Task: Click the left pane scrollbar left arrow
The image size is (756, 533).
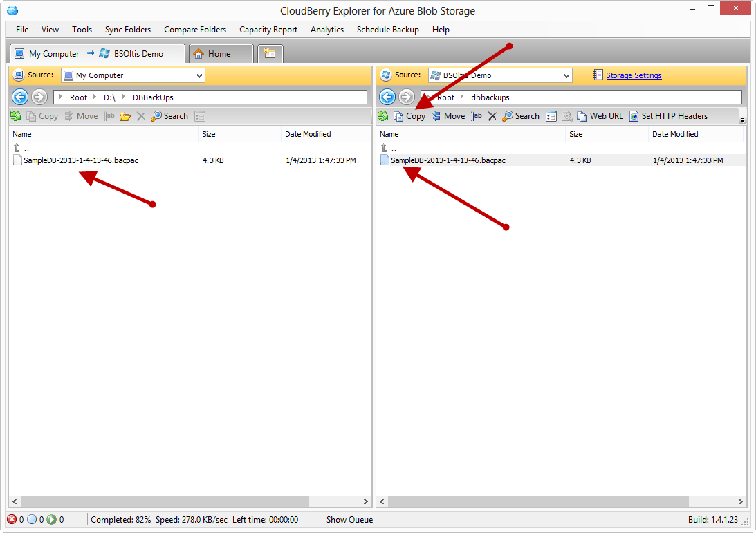Action: click(15, 502)
